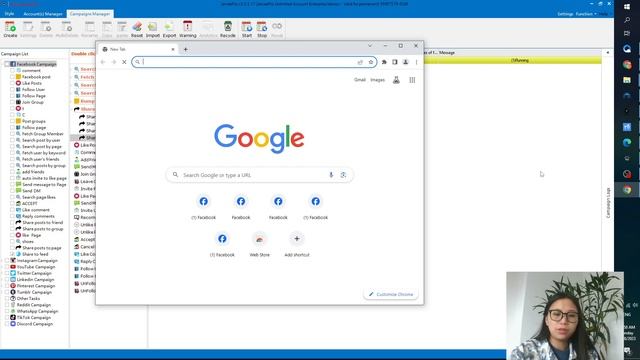Expand the Pinterest Campaign node
The image size is (640, 360).
click(2, 286)
